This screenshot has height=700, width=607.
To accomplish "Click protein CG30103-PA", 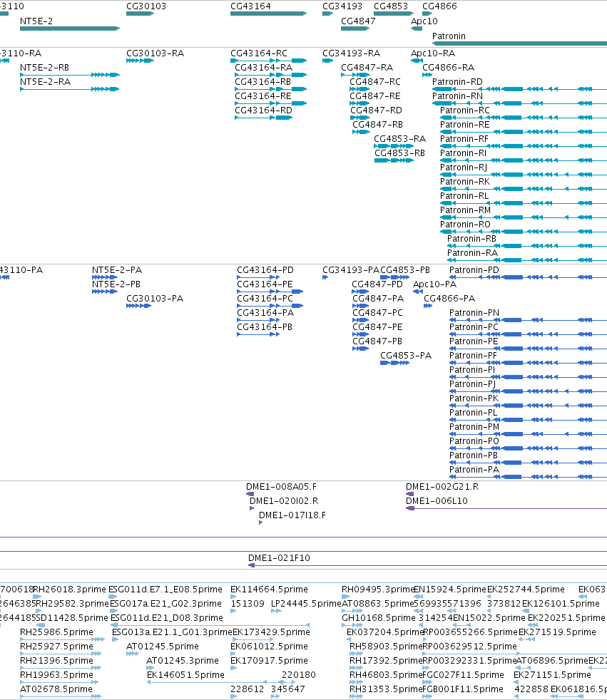I will tap(155, 299).
